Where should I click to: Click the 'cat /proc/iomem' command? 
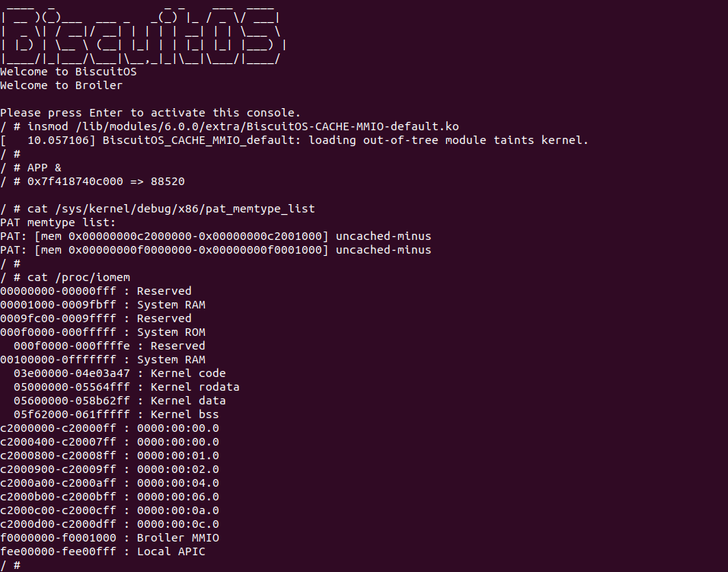[x=72, y=277]
